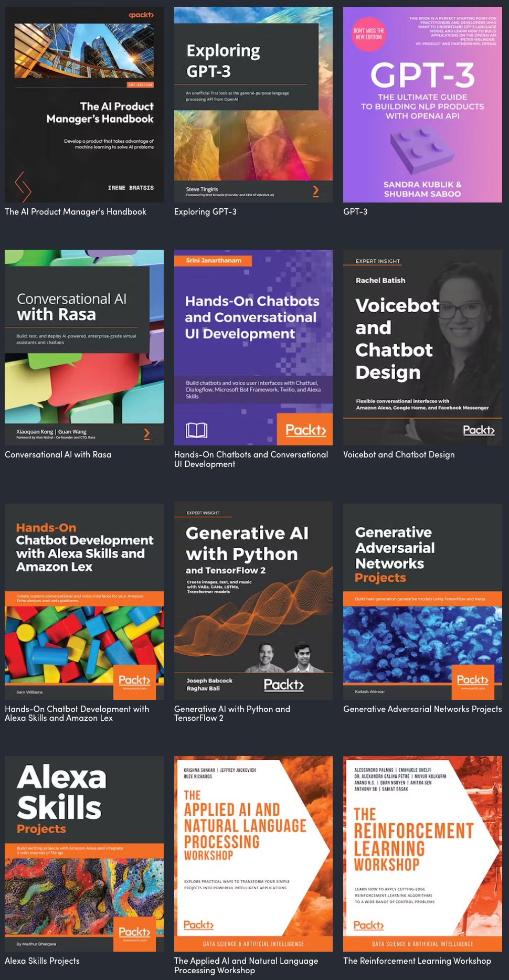Open the Voicebot and Chatbot Design cover
Image resolution: width=509 pixels, height=980 pixels.
[422, 347]
